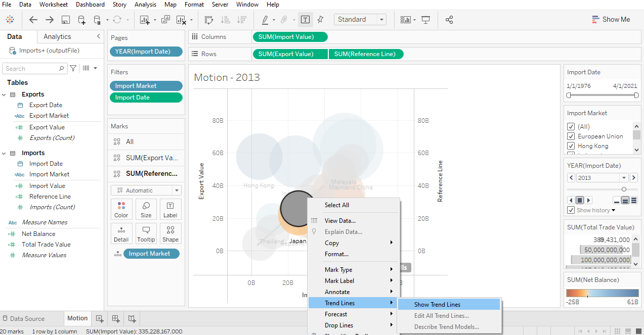Click the Save icon in the toolbar
Screen dimensions: 644x335
point(65,20)
